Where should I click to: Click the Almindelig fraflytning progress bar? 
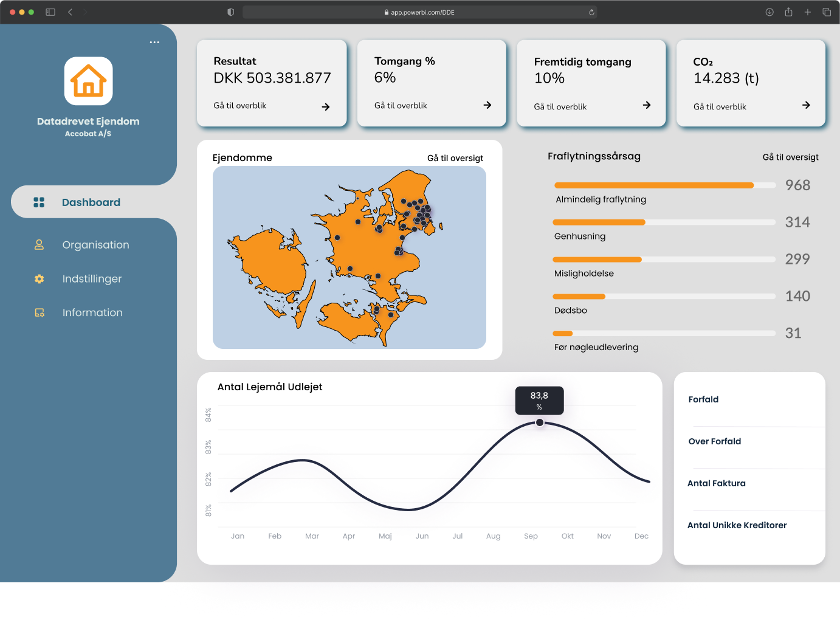tap(665, 185)
